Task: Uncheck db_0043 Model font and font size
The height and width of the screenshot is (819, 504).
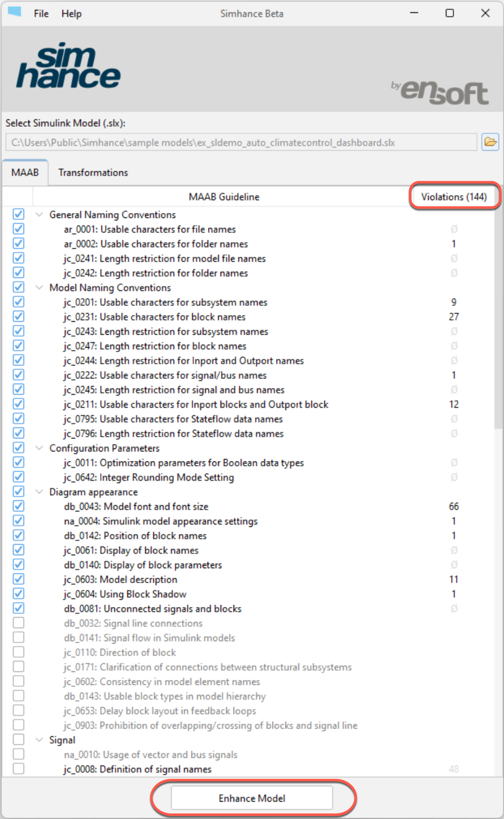Action: click(19, 506)
